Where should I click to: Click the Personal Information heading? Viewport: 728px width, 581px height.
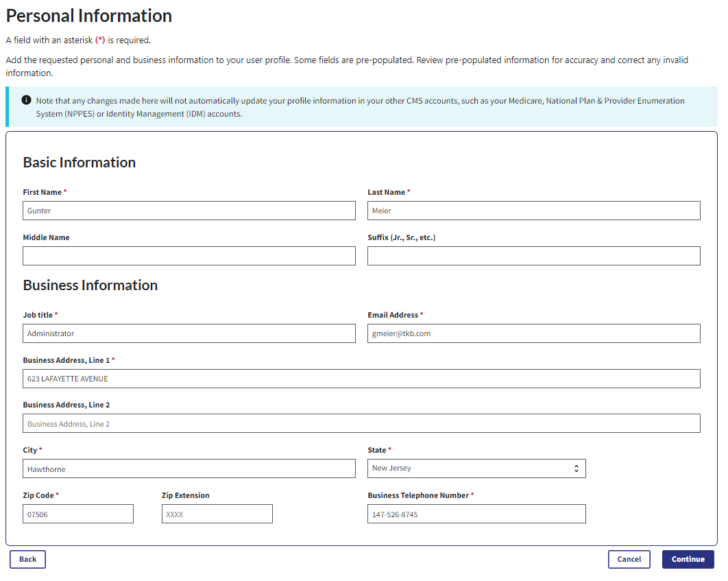tap(89, 16)
